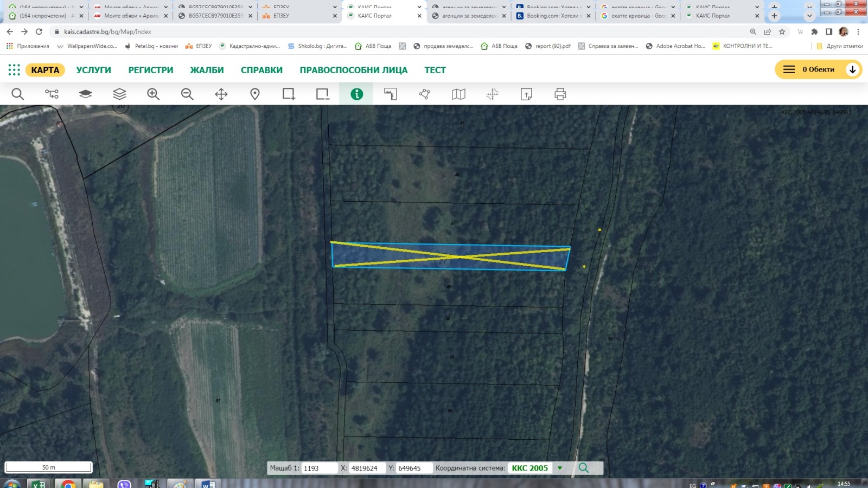Toggle the green info identify tool

pos(356,94)
